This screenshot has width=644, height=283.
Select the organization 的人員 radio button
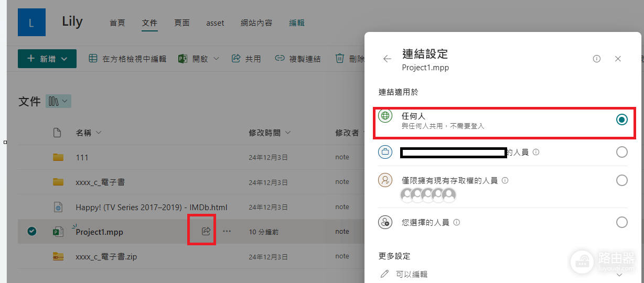pyautogui.click(x=621, y=152)
